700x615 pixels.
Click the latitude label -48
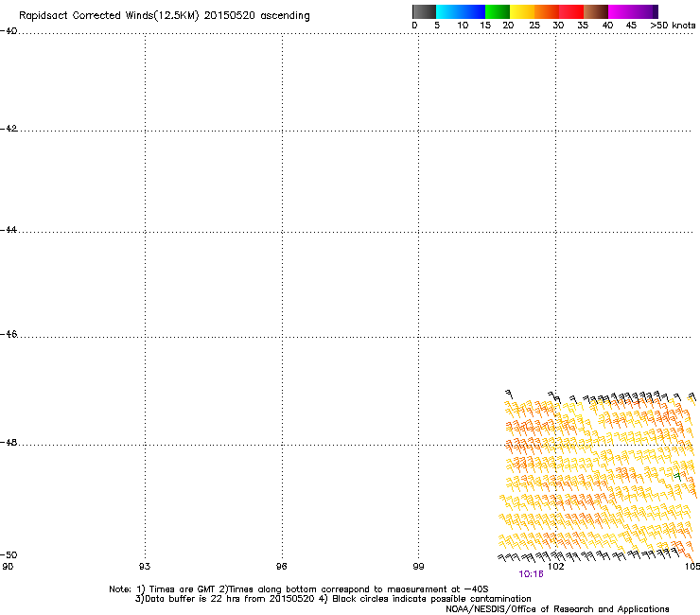pos(9,442)
